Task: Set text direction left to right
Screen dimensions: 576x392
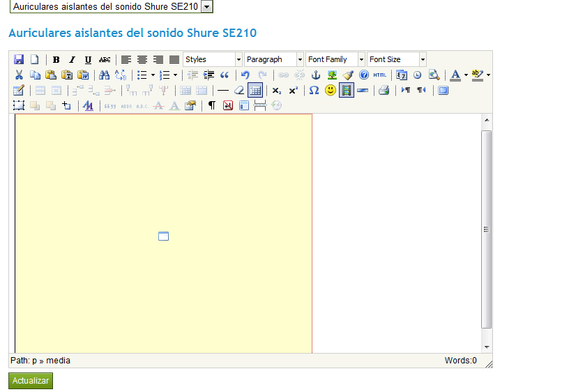Action: (x=406, y=91)
